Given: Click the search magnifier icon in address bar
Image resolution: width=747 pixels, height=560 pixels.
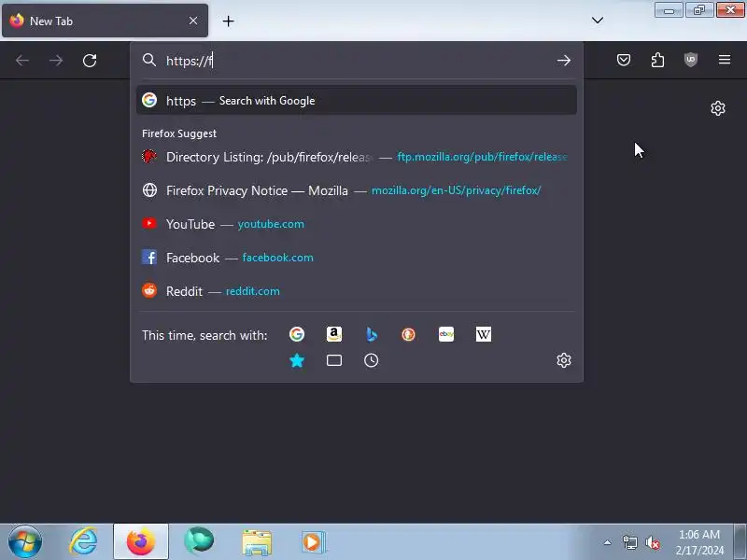Looking at the screenshot, I should point(149,60).
